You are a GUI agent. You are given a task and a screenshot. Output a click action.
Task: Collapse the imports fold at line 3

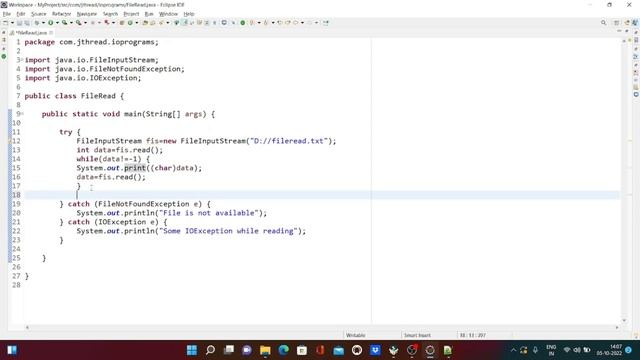[x=22, y=60]
